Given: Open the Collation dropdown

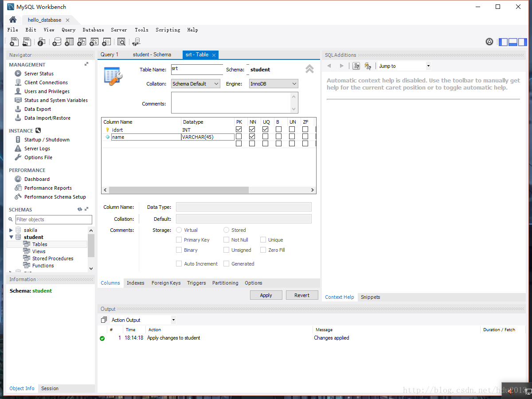Looking at the screenshot, I should 196,84.
